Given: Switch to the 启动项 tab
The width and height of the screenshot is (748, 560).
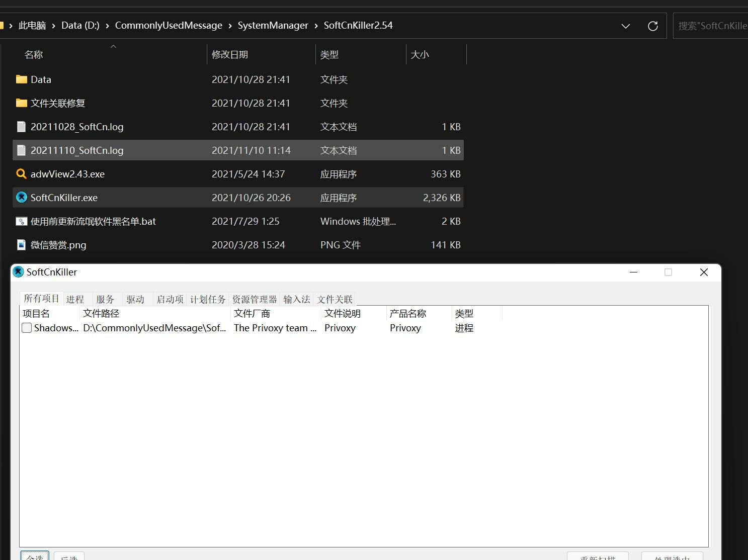Looking at the screenshot, I should pos(170,299).
